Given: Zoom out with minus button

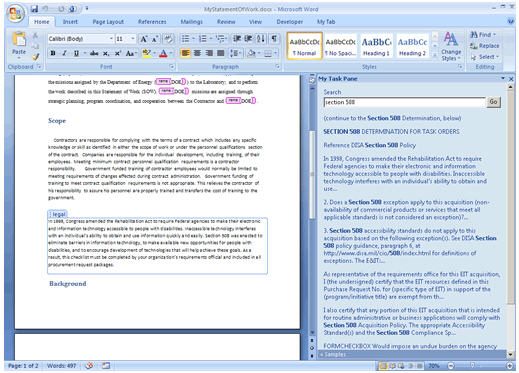Looking at the screenshot, I should (451, 366).
